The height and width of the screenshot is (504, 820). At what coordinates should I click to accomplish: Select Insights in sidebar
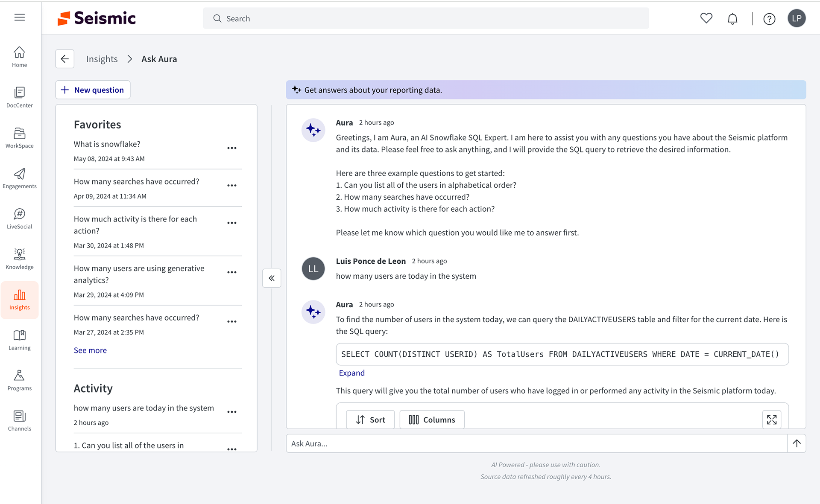point(20,300)
